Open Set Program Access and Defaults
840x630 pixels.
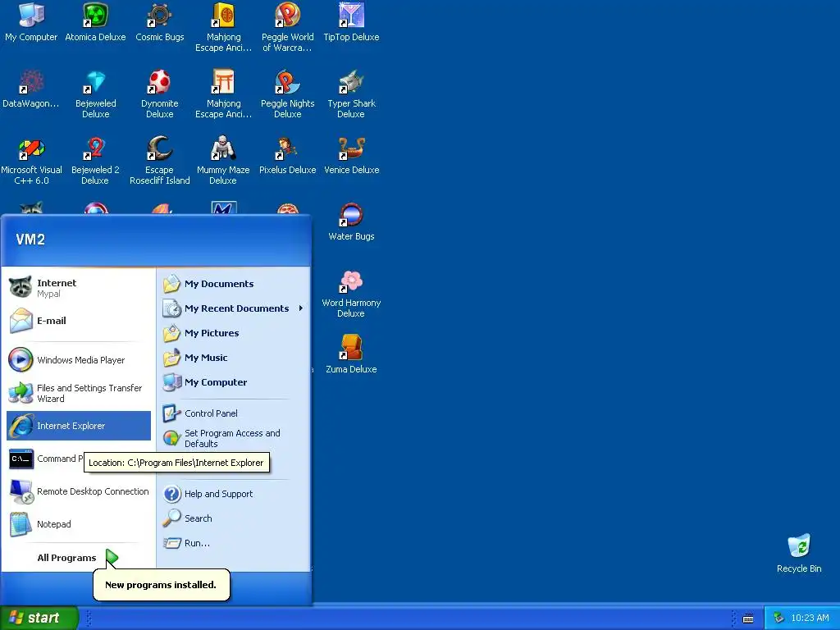point(234,438)
